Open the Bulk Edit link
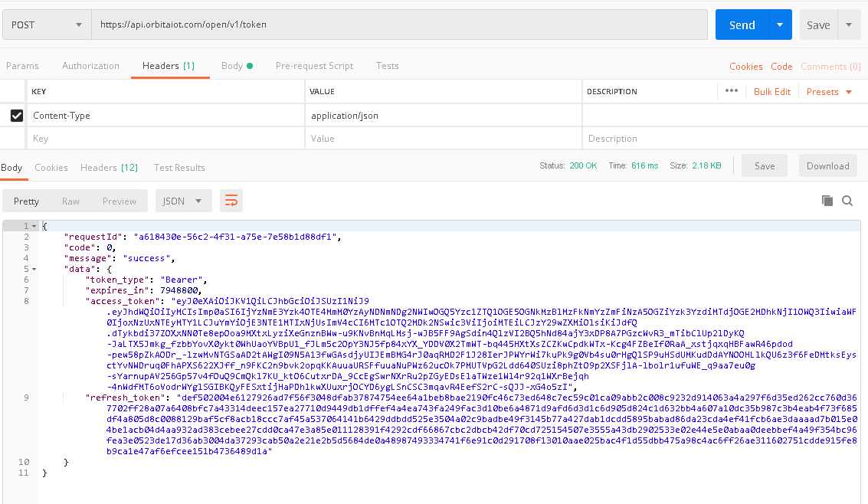Image resolution: width=868 pixels, height=504 pixels. coord(771,92)
